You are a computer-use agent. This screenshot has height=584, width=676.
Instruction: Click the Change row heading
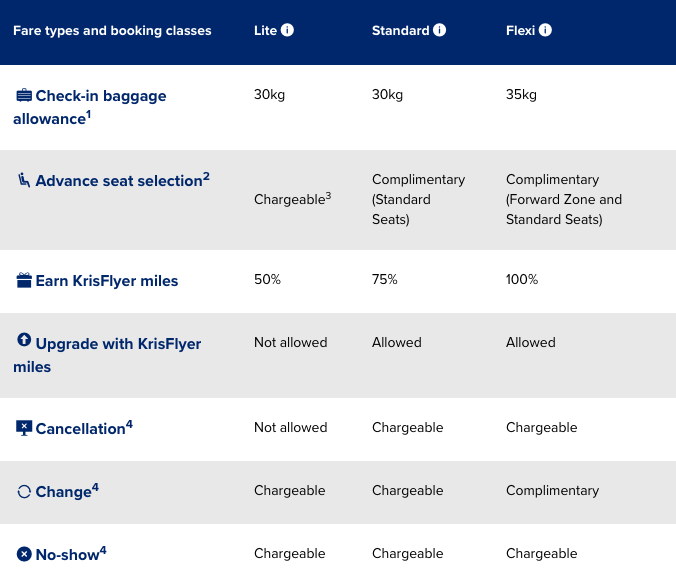[67, 491]
